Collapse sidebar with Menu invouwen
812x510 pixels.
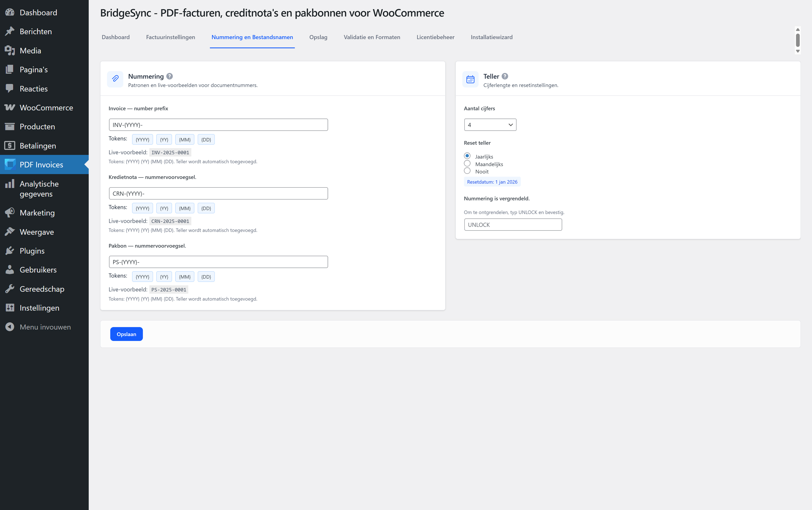[45, 327]
